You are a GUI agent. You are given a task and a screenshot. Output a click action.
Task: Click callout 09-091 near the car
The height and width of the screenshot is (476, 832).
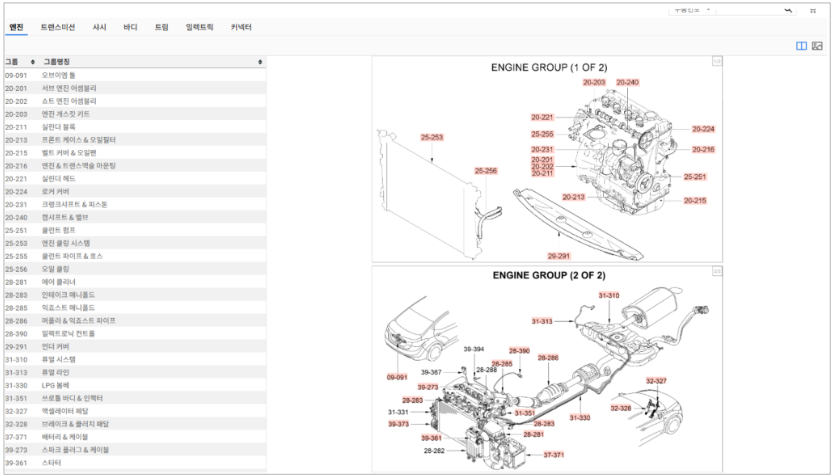397,377
